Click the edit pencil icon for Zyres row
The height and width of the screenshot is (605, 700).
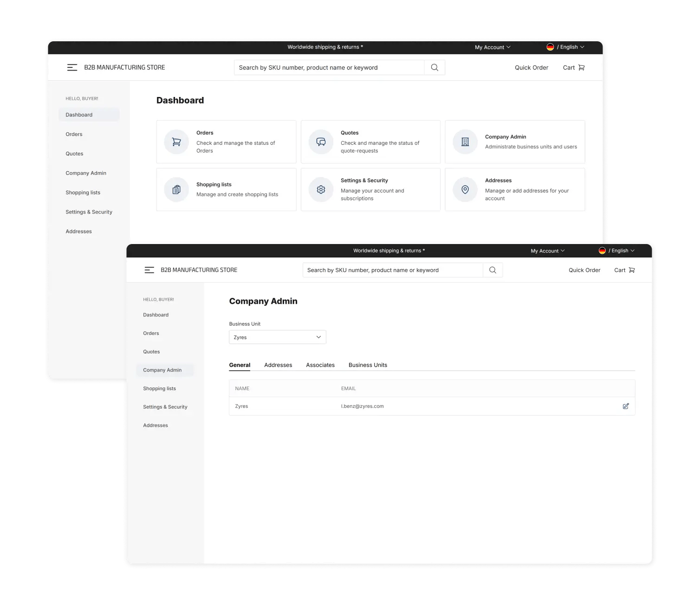pos(625,406)
